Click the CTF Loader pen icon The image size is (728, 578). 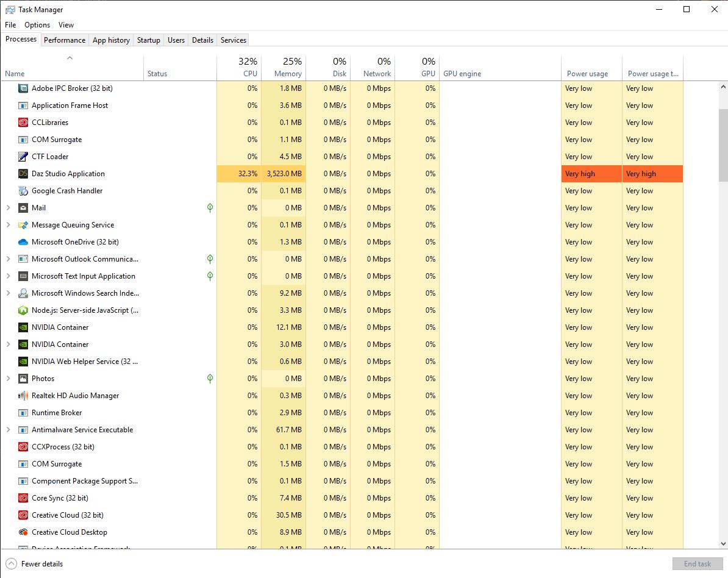(x=23, y=157)
